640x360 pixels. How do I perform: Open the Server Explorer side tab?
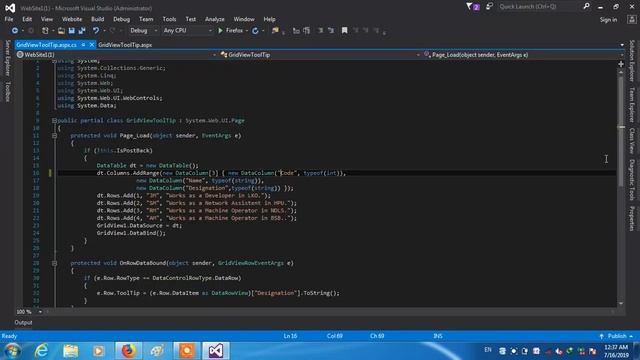tap(7, 58)
